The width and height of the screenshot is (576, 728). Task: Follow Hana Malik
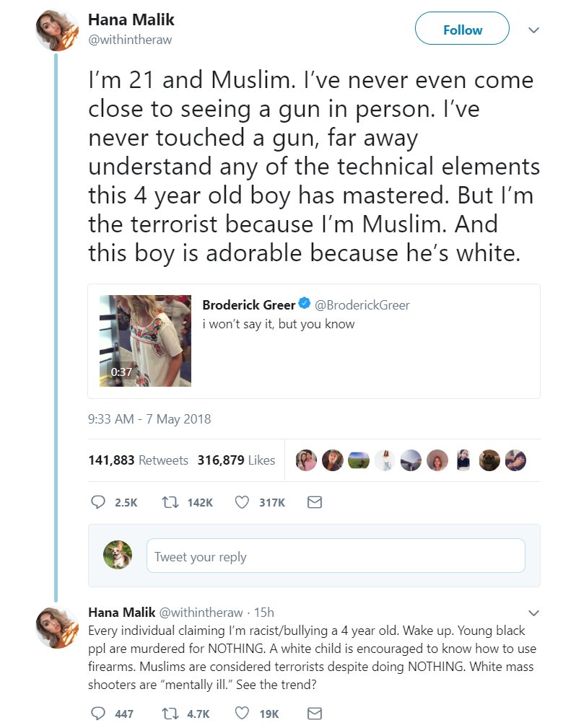click(462, 30)
